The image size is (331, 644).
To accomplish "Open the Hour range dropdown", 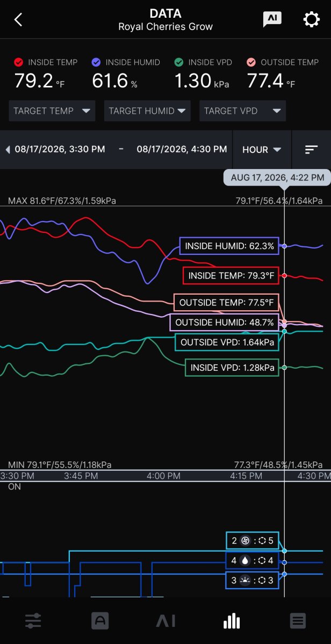I will (262, 150).
